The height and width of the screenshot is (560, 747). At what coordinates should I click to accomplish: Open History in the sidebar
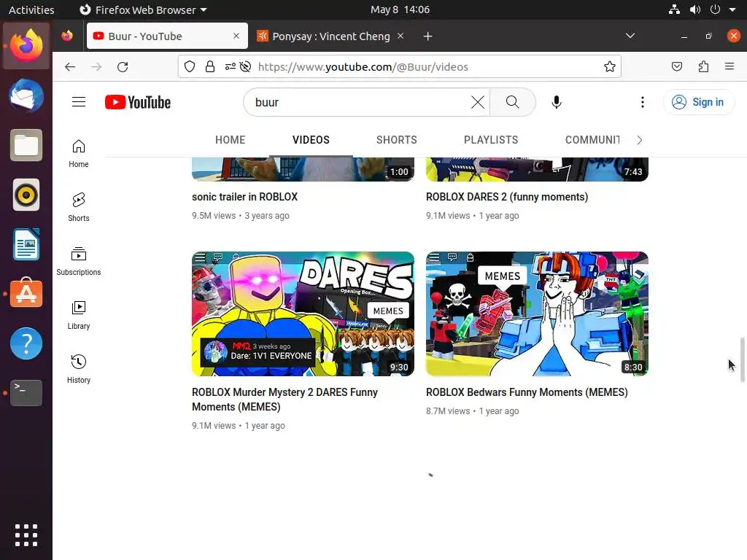pyautogui.click(x=79, y=368)
